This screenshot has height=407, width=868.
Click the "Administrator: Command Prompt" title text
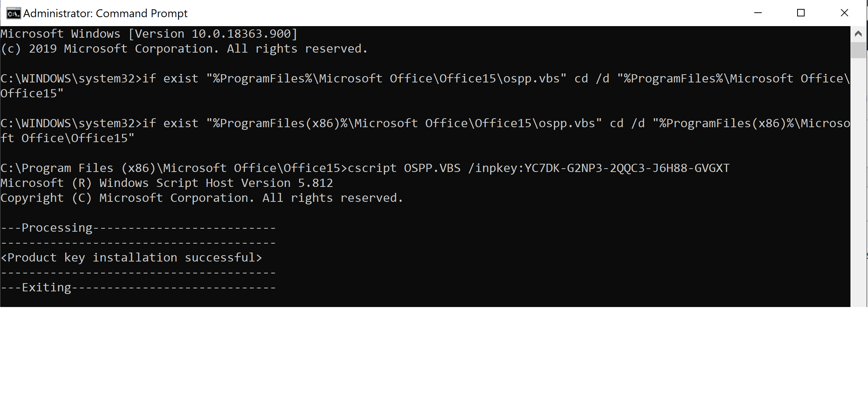pyautogui.click(x=105, y=13)
